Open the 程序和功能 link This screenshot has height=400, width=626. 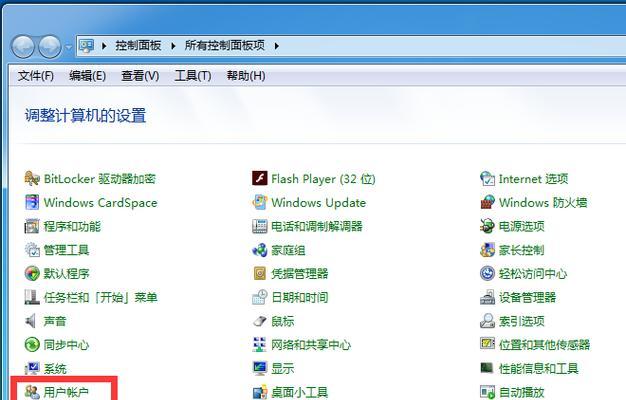click(x=72, y=226)
